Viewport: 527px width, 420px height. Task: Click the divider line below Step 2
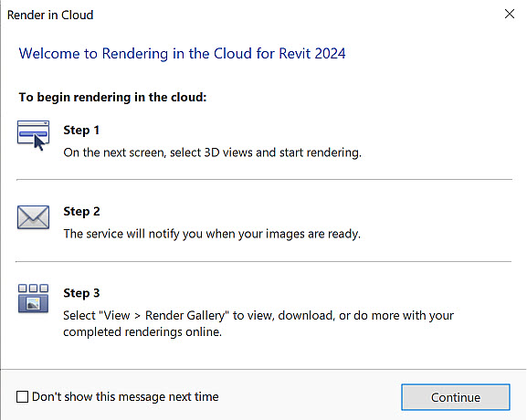[x=263, y=261]
